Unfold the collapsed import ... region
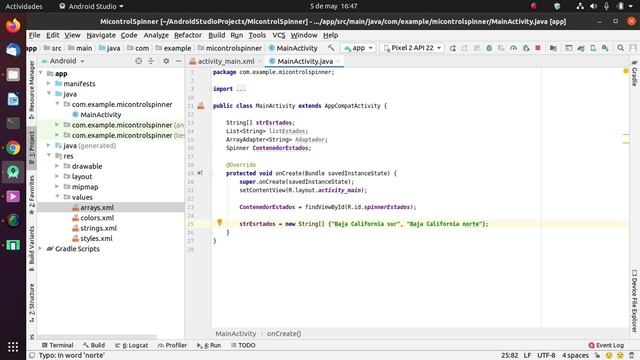The width and height of the screenshot is (640, 360). click(241, 89)
